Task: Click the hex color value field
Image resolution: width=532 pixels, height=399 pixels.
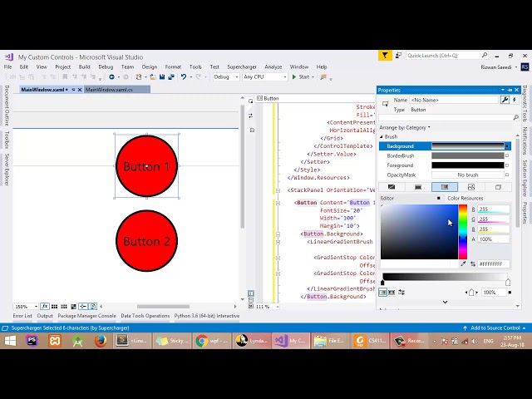Action: [494, 264]
